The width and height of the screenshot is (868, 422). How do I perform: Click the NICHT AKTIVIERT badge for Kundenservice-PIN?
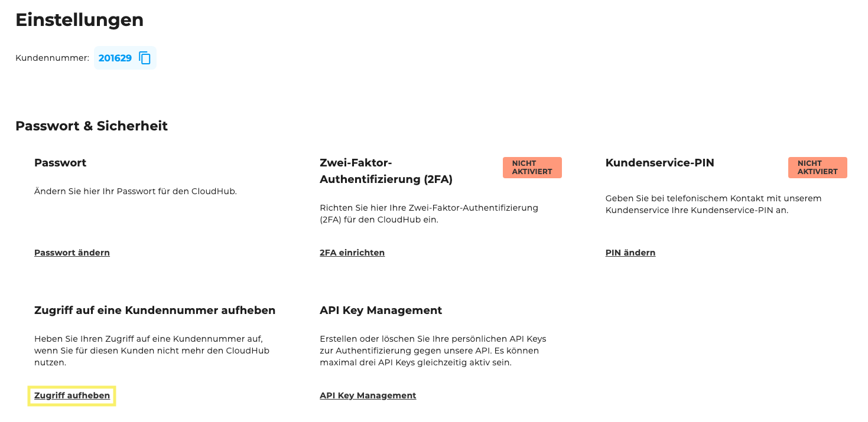pyautogui.click(x=817, y=167)
